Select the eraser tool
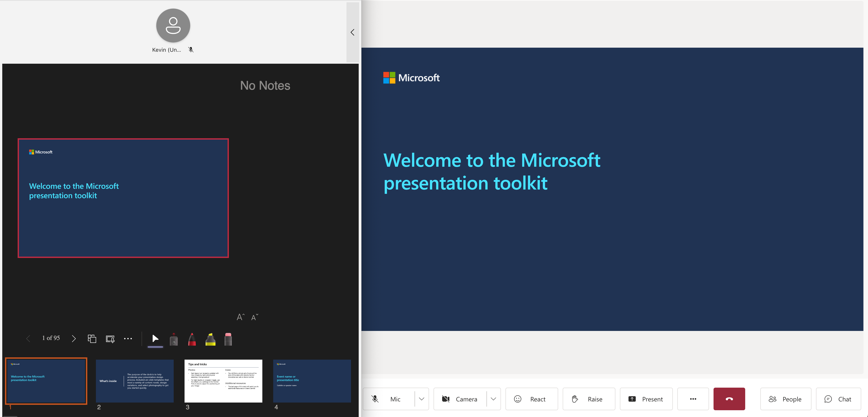The height and width of the screenshot is (417, 868). [x=228, y=339]
